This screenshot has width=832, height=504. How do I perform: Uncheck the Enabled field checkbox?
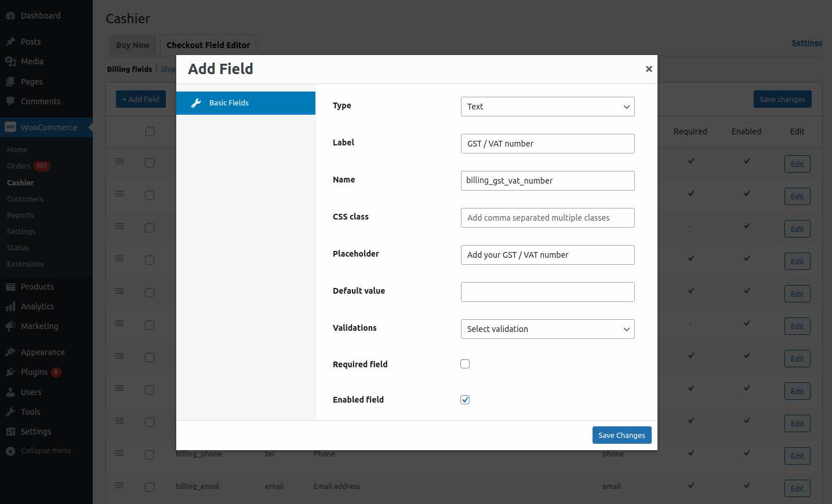pos(465,399)
